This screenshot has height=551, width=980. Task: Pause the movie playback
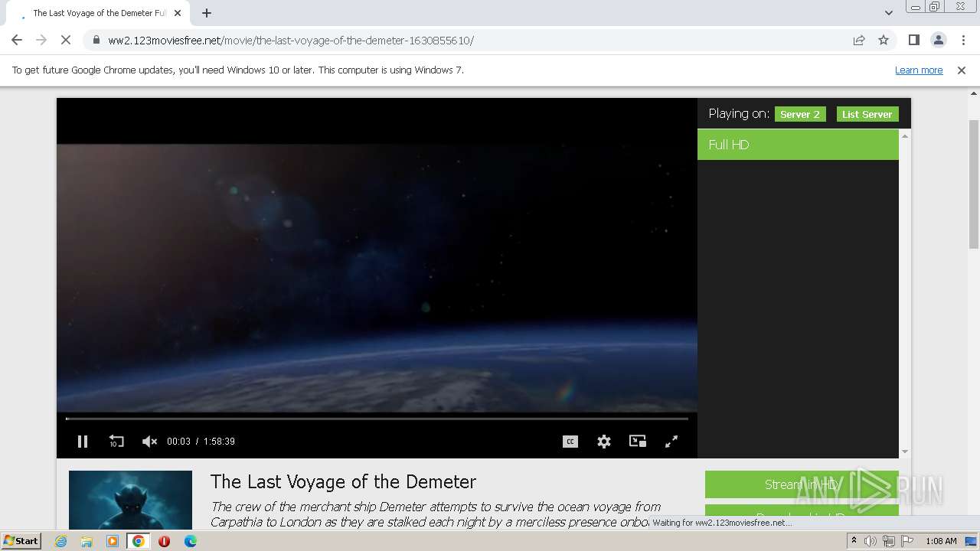(83, 442)
